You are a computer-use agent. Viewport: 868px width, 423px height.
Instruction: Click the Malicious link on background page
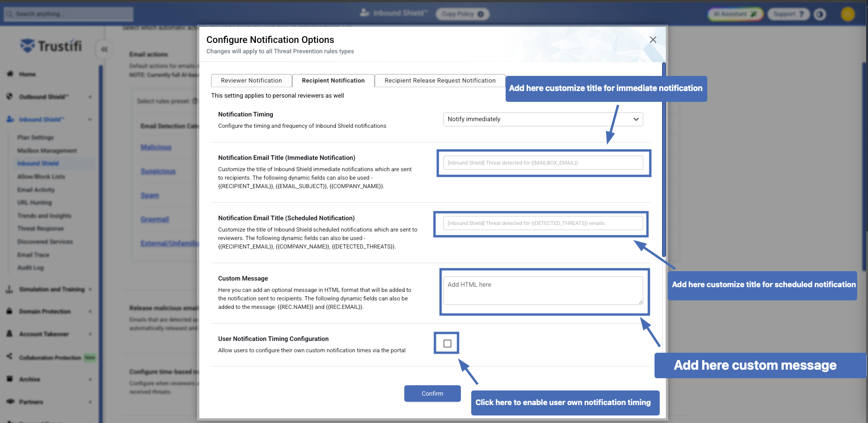coord(156,147)
